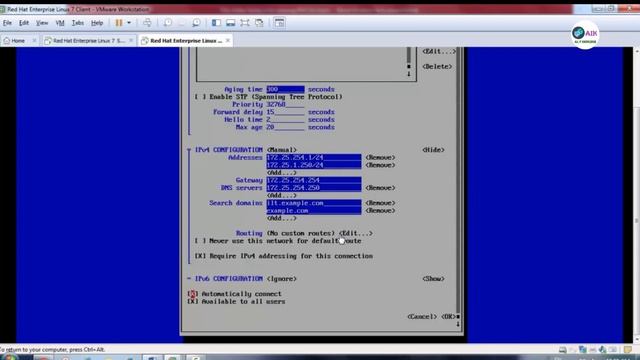Expand IPv6 section with <Show>
Viewport: 640px width, 360px height.
[x=433, y=279]
